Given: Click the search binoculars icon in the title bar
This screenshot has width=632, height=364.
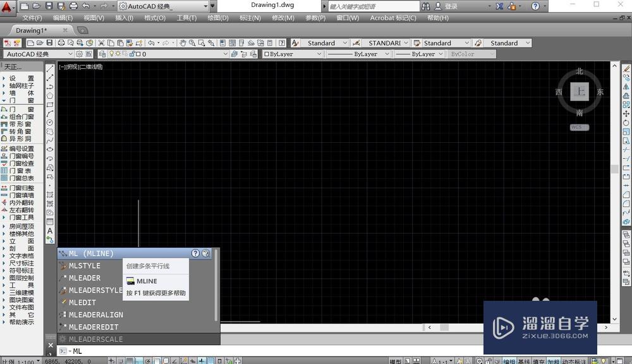Looking at the screenshot, I should click(x=425, y=6).
